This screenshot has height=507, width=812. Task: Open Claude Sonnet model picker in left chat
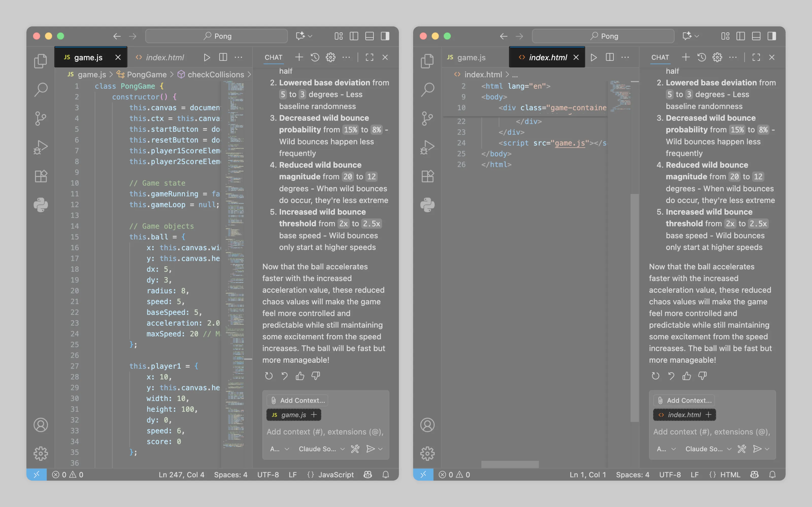[321, 449]
